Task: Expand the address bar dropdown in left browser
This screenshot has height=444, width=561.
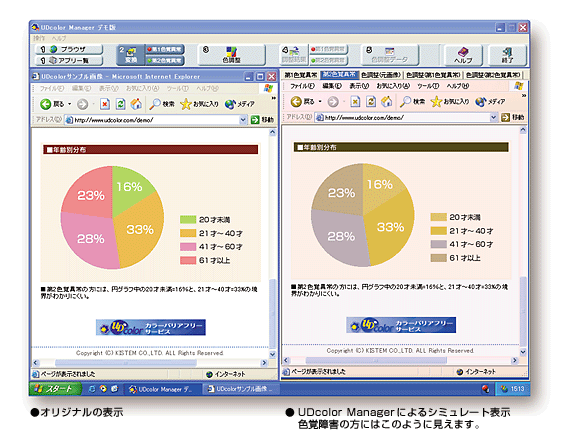Action: tap(243, 119)
